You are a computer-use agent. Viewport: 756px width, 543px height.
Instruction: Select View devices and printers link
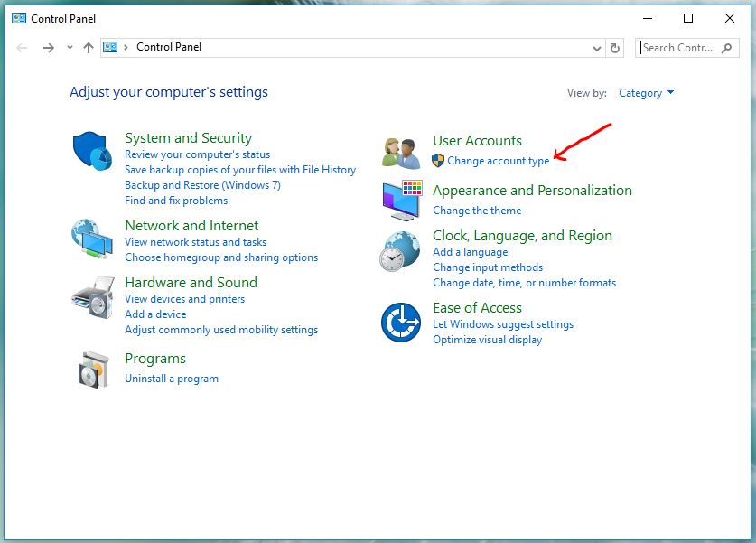coord(184,299)
